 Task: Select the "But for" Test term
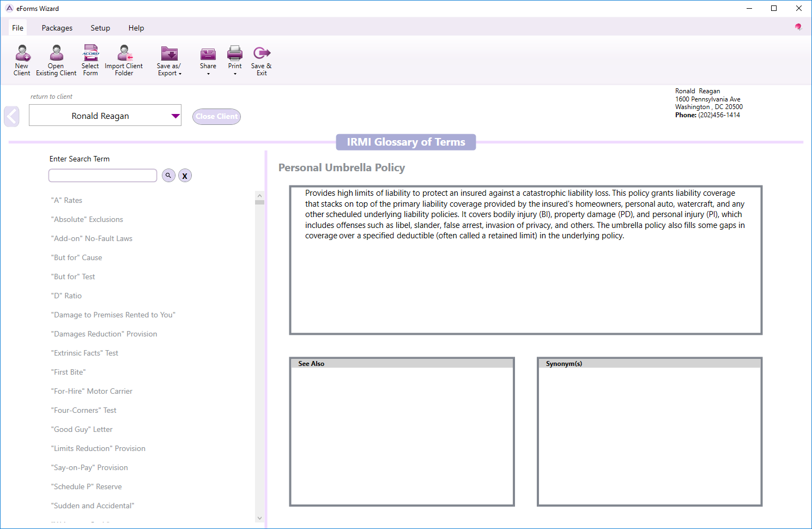coord(73,276)
